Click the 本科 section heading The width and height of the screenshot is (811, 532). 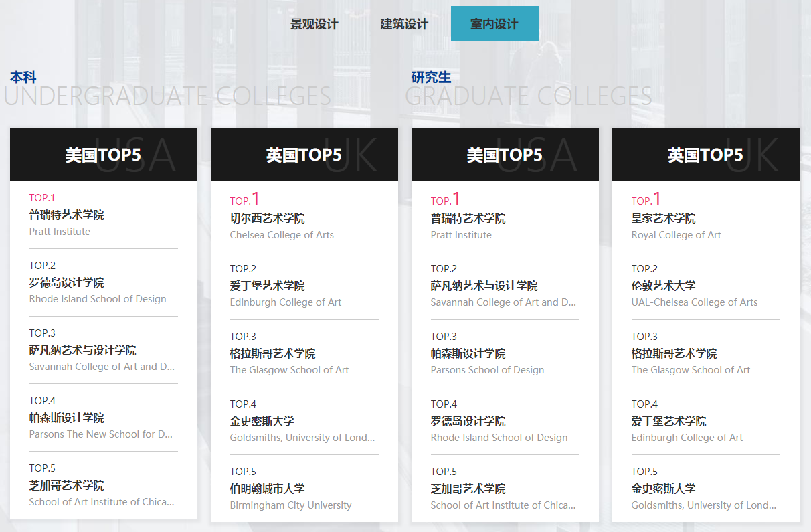coord(23,78)
